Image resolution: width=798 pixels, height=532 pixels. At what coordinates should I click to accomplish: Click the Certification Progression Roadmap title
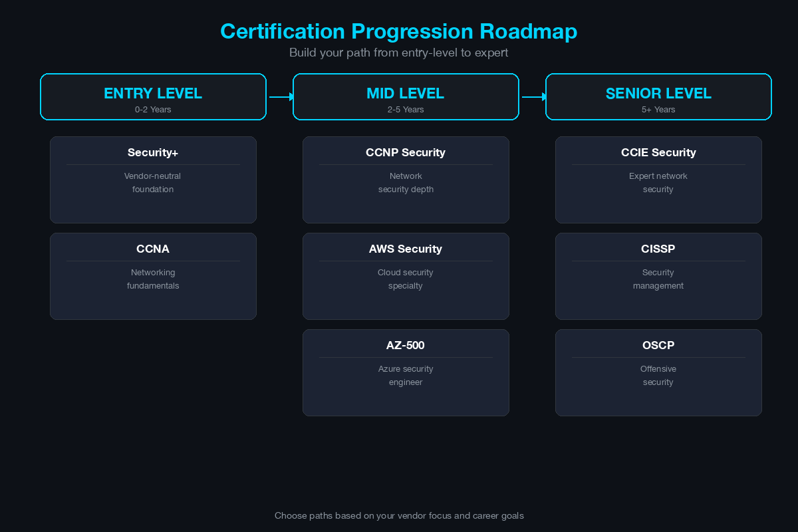[399, 31]
